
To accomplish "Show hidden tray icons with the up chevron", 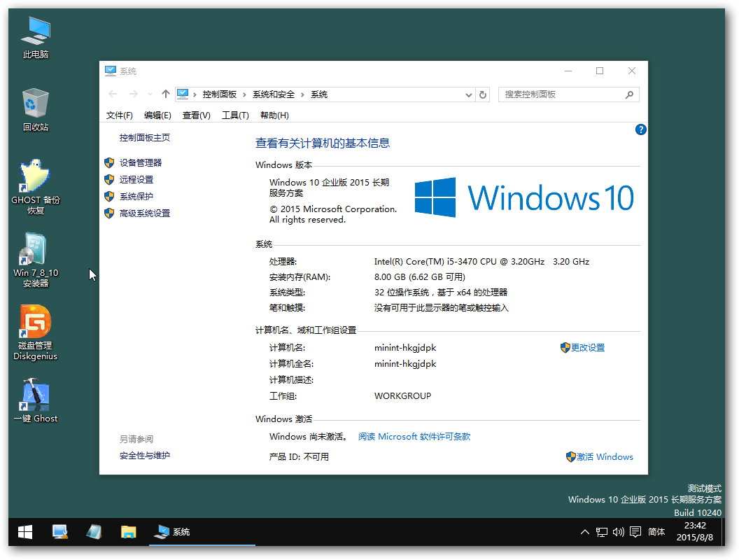I will click(x=585, y=532).
